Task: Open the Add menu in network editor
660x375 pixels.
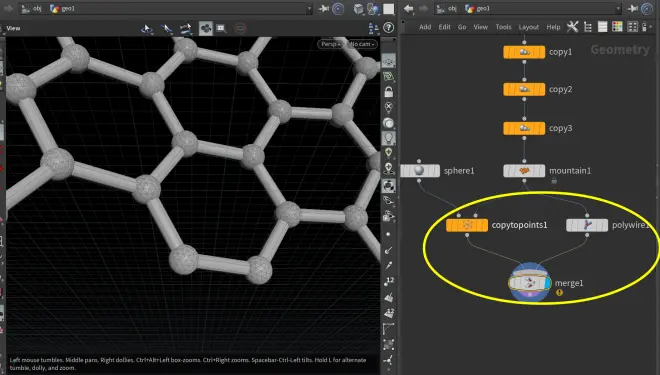Action: pyautogui.click(x=425, y=27)
